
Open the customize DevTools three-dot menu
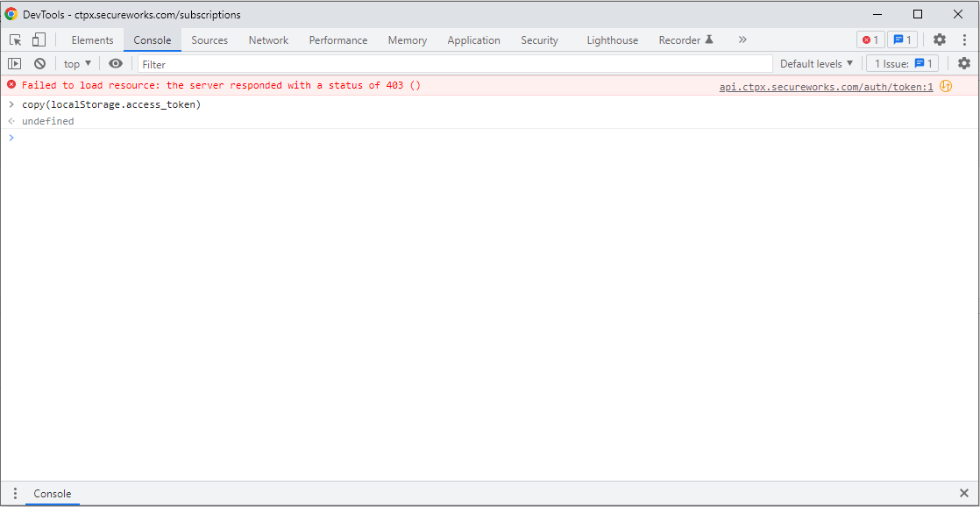964,40
